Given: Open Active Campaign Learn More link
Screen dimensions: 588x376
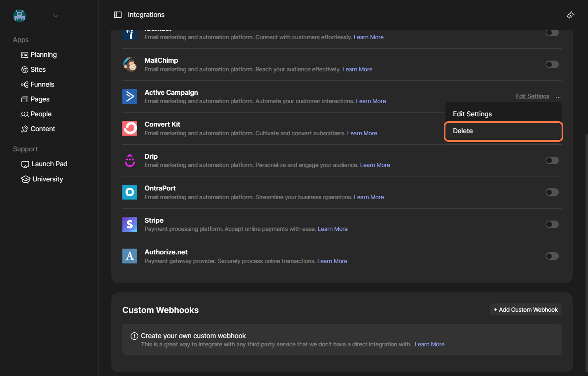Looking at the screenshot, I should [371, 101].
